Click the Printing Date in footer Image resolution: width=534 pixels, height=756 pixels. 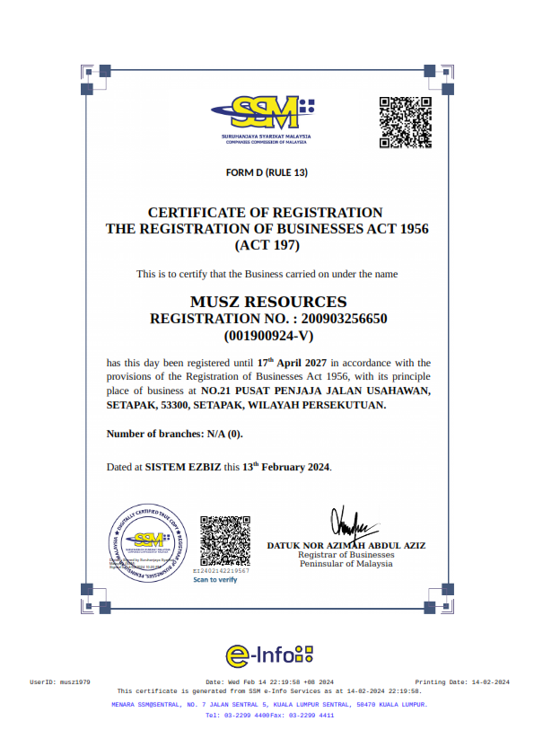coord(462,682)
